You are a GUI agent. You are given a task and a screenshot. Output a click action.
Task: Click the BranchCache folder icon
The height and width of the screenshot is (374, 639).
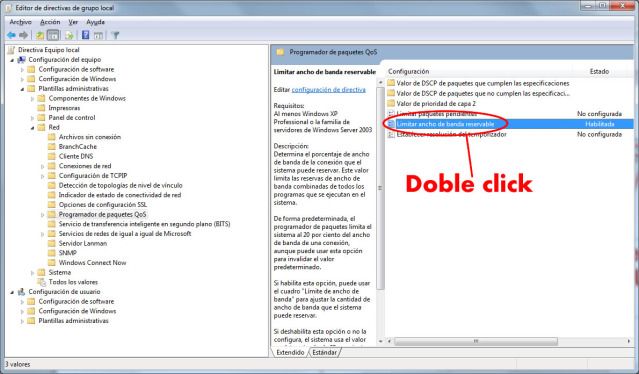52,147
